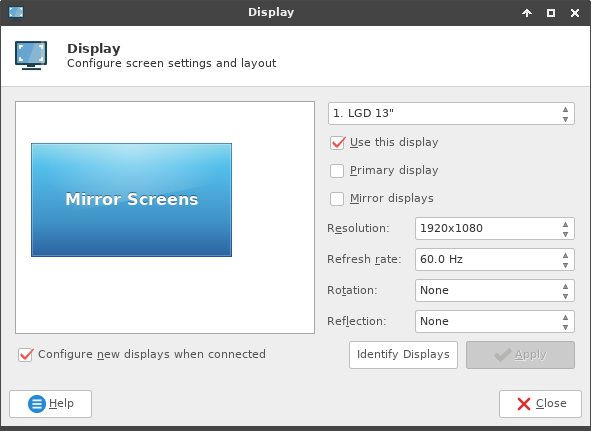This screenshot has width=591, height=431.
Task: Click the display icon in the title bar
Action: pyautogui.click(x=16, y=12)
